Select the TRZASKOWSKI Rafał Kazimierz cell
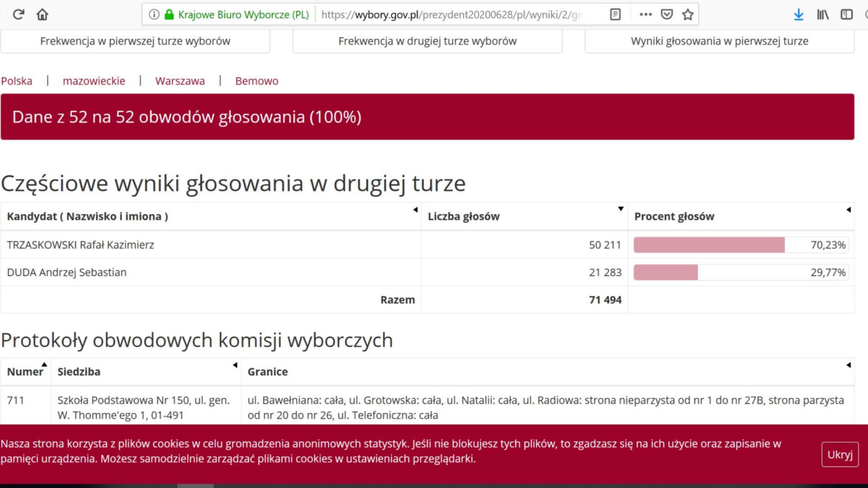Screen dimensions: 868x488 pos(211,245)
